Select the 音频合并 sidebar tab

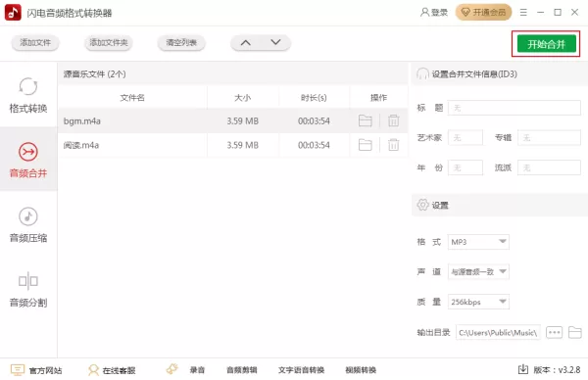(28, 160)
